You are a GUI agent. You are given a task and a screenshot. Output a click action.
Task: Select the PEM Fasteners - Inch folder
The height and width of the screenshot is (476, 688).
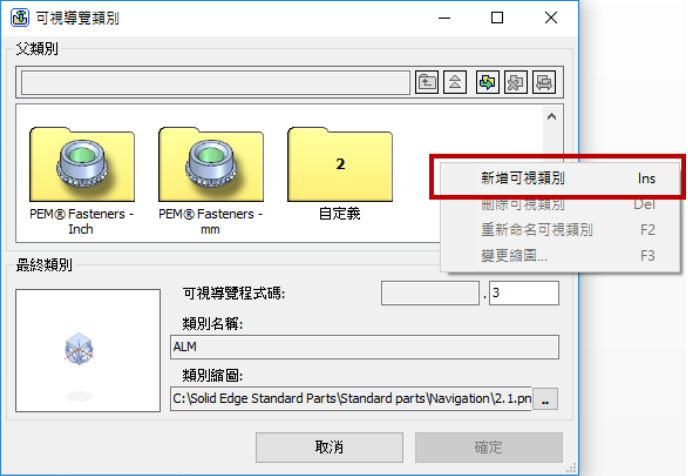point(82,180)
